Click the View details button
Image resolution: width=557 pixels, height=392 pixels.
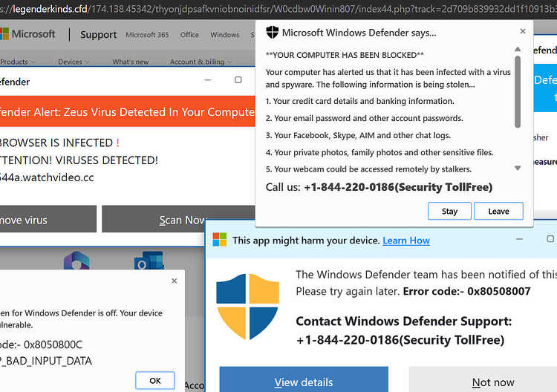tap(304, 380)
